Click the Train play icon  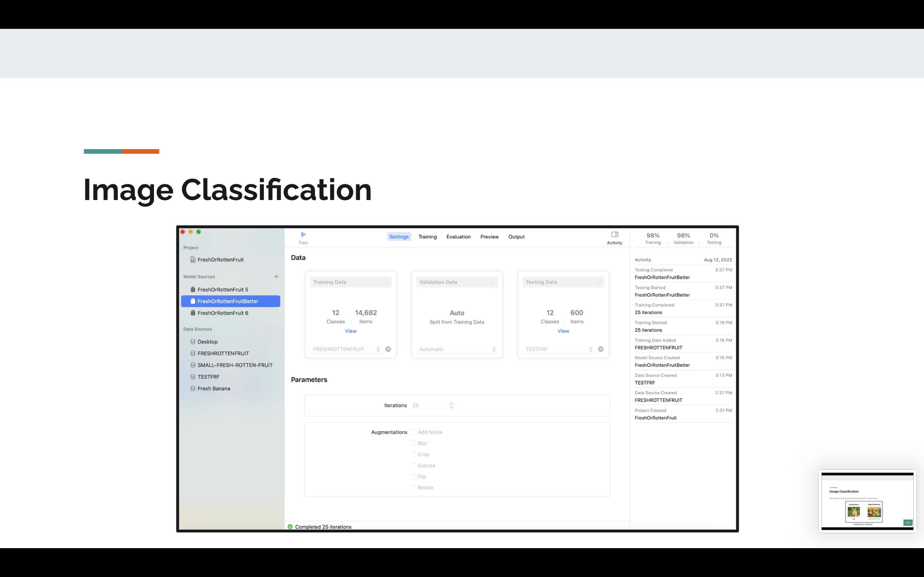pyautogui.click(x=303, y=234)
